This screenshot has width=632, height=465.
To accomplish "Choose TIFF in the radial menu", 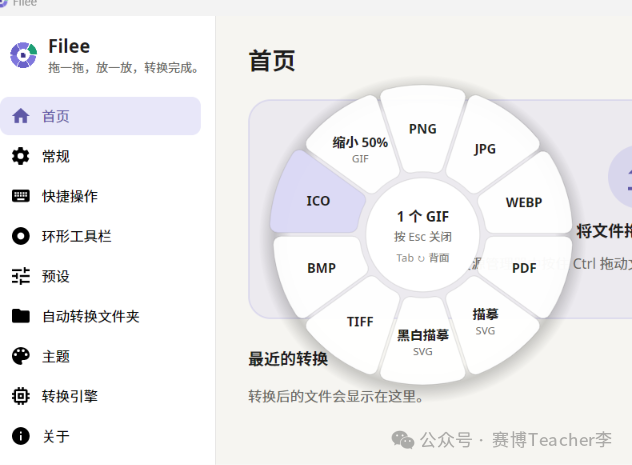I will [x=360, y=322].
